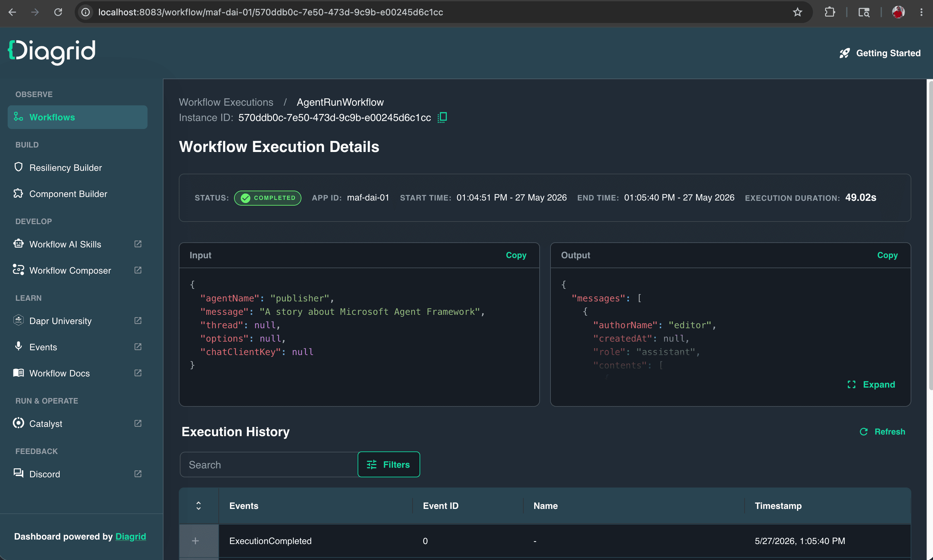Click the Events column header
The image size is (933, 560).
244,506
